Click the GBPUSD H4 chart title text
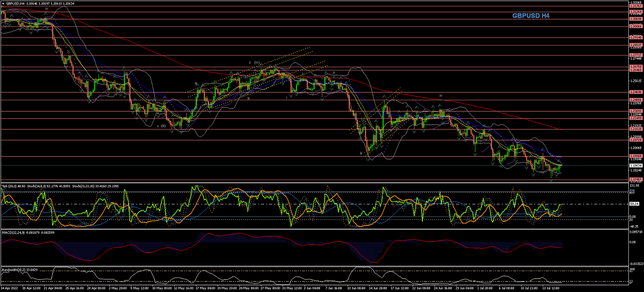Image resolution: width=644 pixels, height=292 pixels. pos(531,16)
